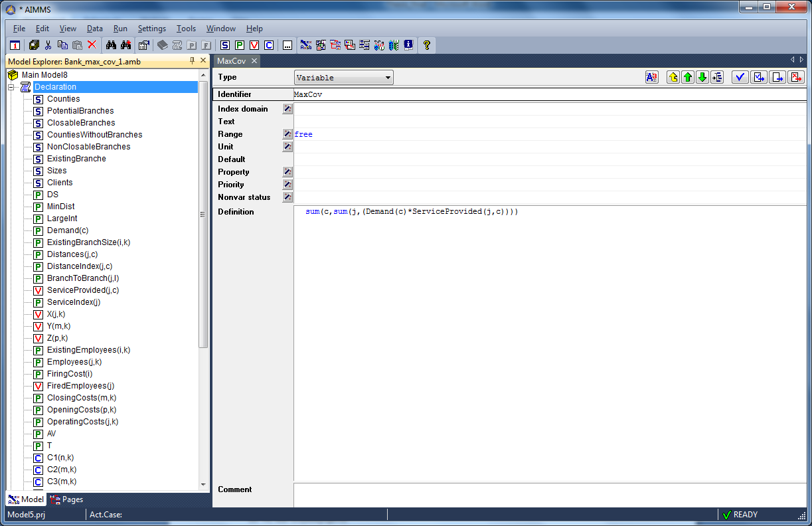Select Main Model8 in the tree

[x=44, y=75]
